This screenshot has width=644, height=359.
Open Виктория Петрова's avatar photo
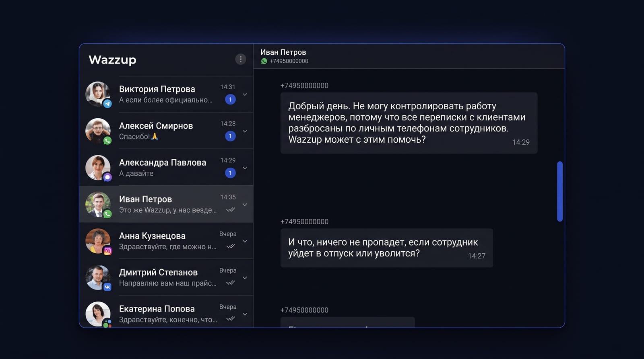98,94
